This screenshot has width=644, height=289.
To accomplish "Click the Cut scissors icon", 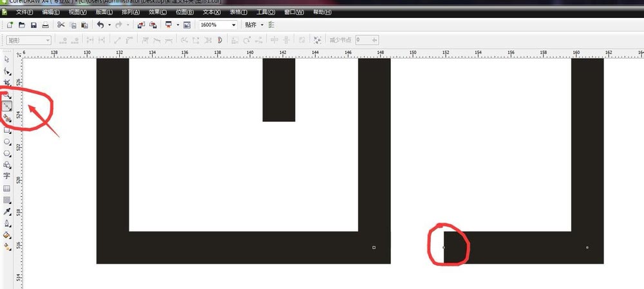I will pyautogui.click(x=61, y=25).
